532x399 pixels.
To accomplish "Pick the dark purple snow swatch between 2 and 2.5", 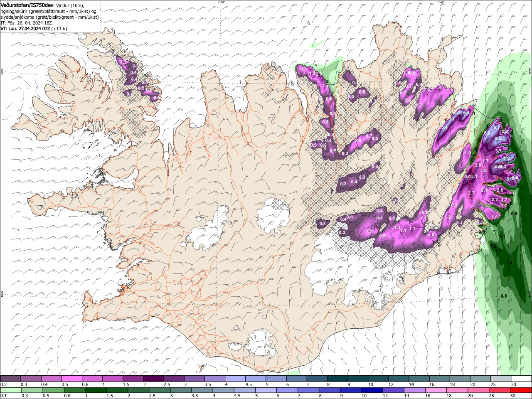I will (x=153, y=379).
